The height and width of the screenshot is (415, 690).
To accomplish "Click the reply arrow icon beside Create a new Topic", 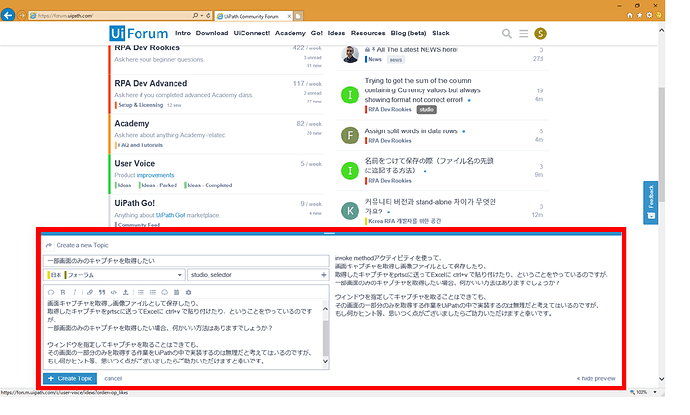I will pos(49,245).
